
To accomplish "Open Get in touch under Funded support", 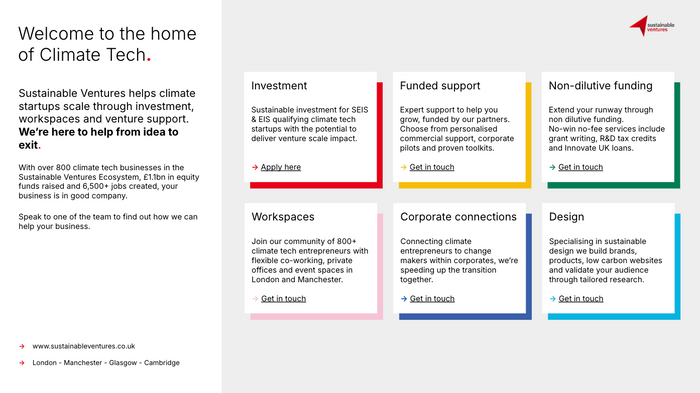I will coord(432,167).
